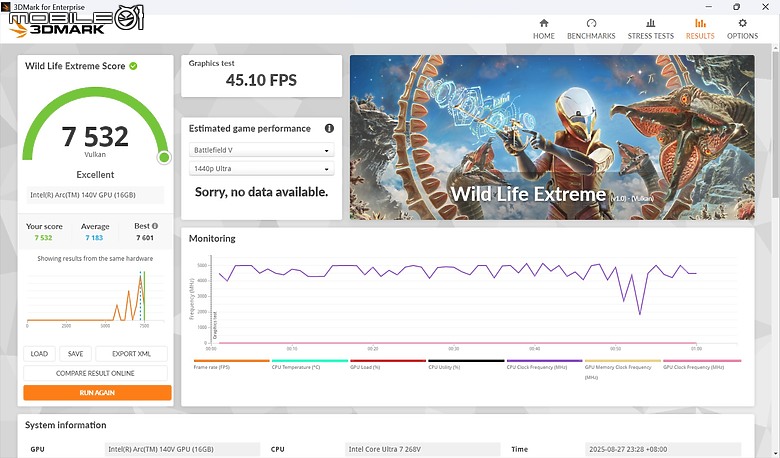Open the 1440p Ultra resolution dropdown
780x458 pixels.
[261, 169]
